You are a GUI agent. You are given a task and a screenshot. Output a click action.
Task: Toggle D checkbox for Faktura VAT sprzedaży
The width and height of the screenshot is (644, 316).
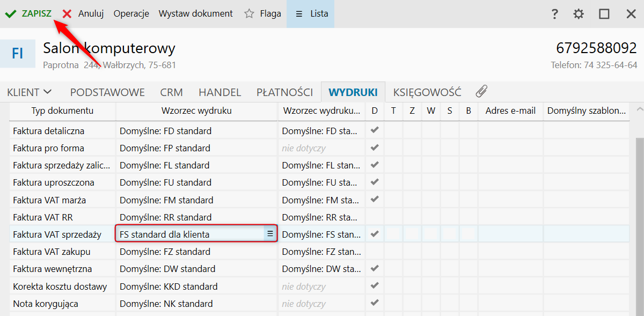(375, 234)
